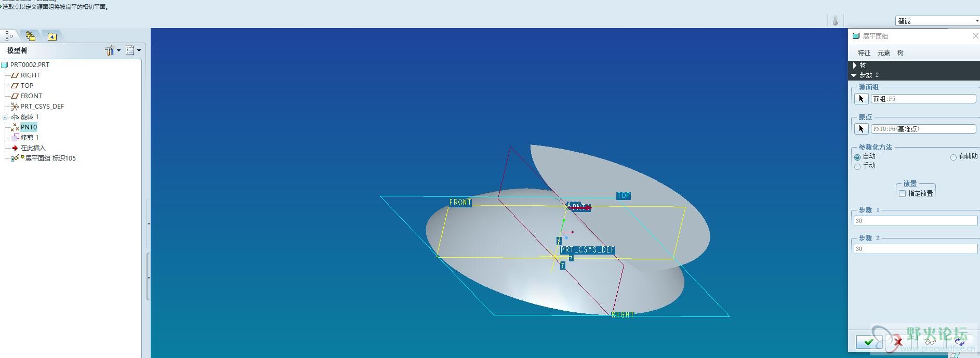Click the 步数 2 value field
This screenshot has height=358, width=980.
[x=916, y=249]
